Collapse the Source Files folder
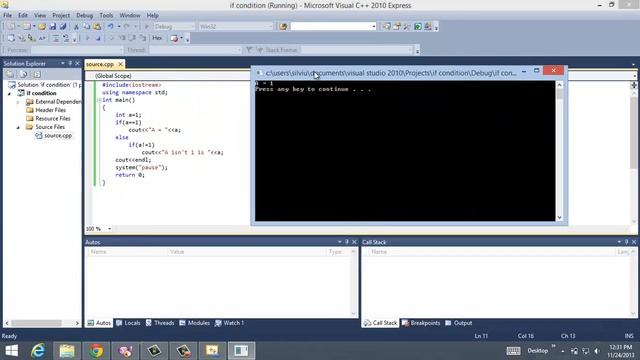The height and width of the screenshot is (360, 640). click(18, 127)
